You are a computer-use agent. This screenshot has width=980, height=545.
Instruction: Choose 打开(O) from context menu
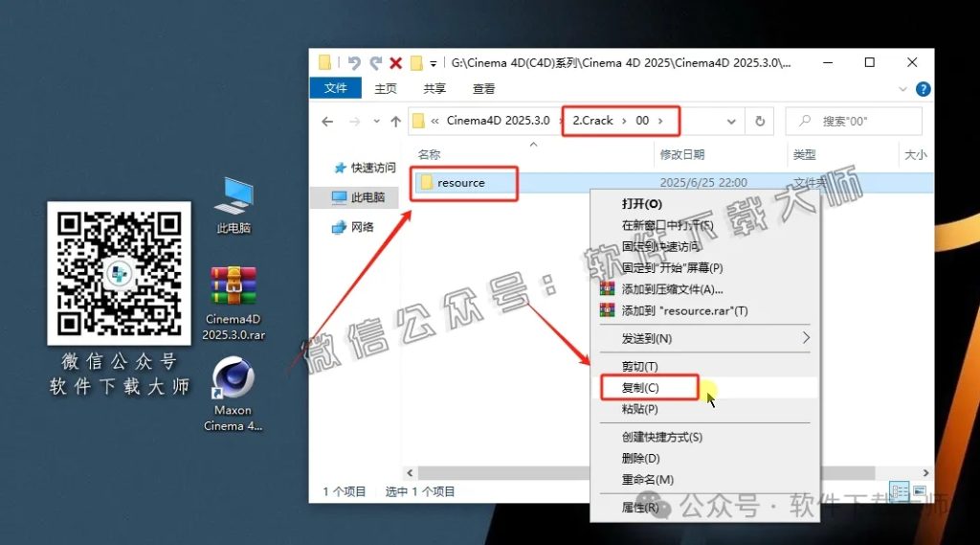click(704, 203)
